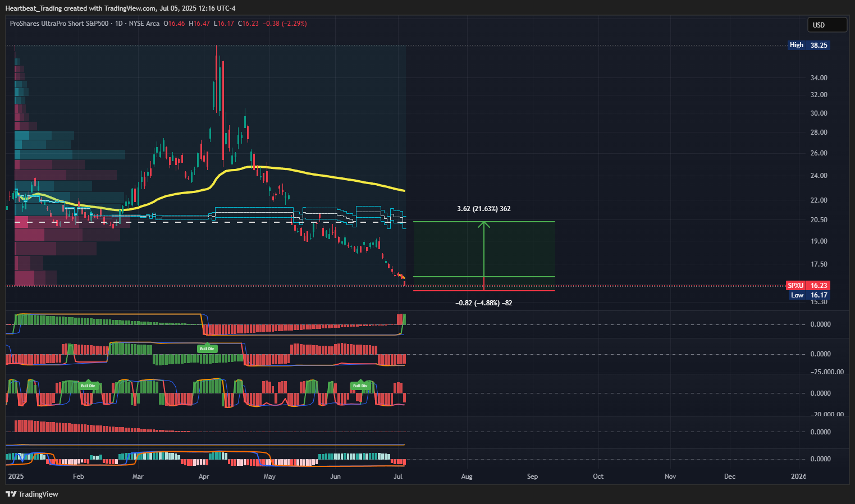Click the Dec label on the time axis
The width and height of the screenshot is (855, 504).
click(x=730, y=476)
